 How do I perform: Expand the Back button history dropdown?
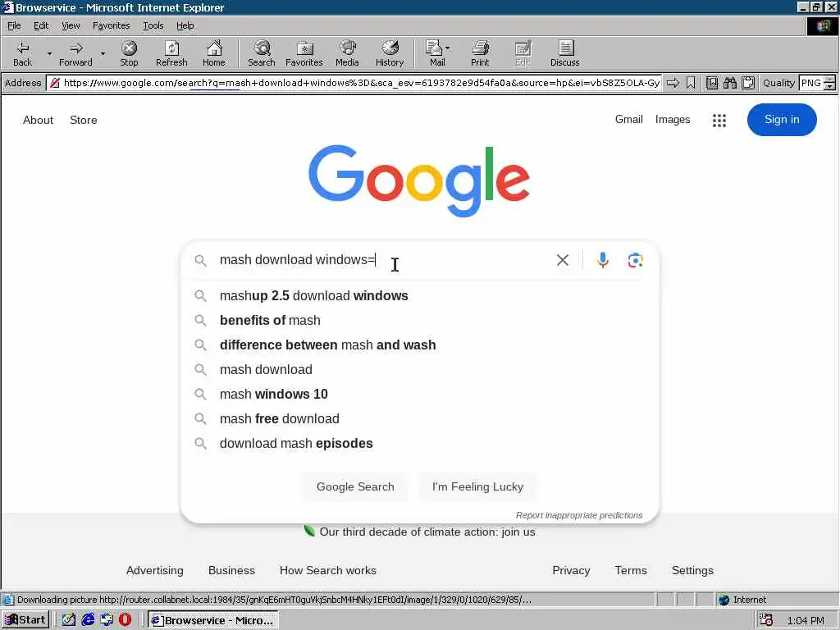pos(49,53)
